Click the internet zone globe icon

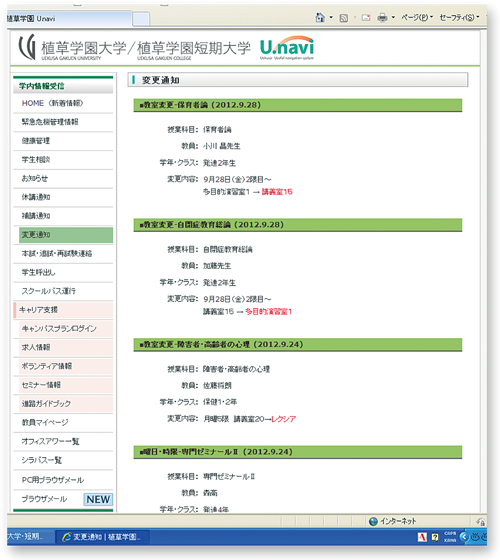(373, 521)
